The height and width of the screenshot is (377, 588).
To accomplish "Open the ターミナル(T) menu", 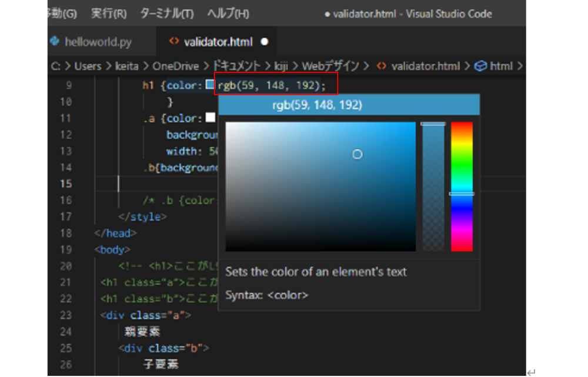I will [x=167, y=14].
